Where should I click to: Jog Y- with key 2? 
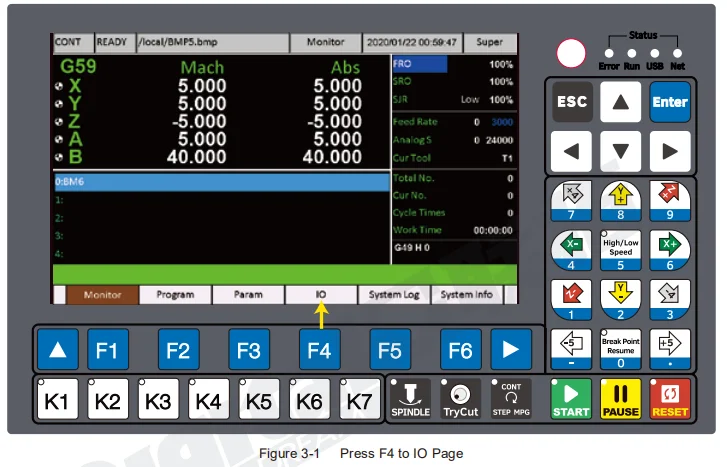[x=620, y=300]
